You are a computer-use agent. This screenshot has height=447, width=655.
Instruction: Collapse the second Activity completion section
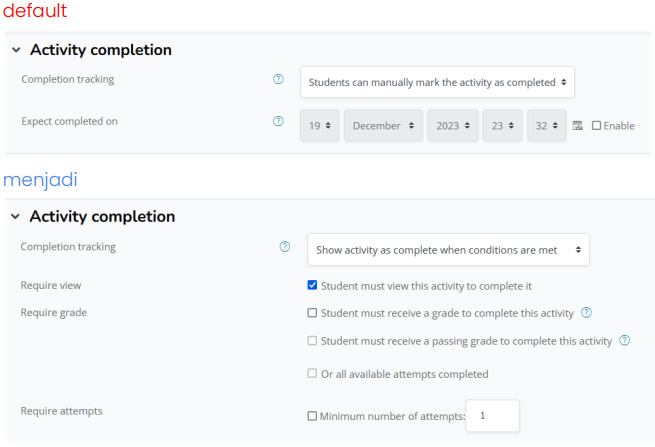click(x=15, y=217)
